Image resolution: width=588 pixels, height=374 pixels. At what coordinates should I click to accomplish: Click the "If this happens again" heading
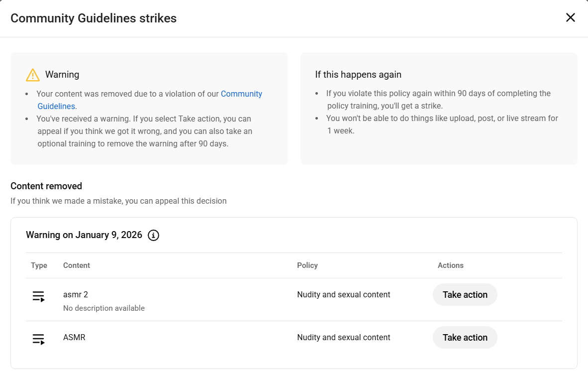[358, 75]
